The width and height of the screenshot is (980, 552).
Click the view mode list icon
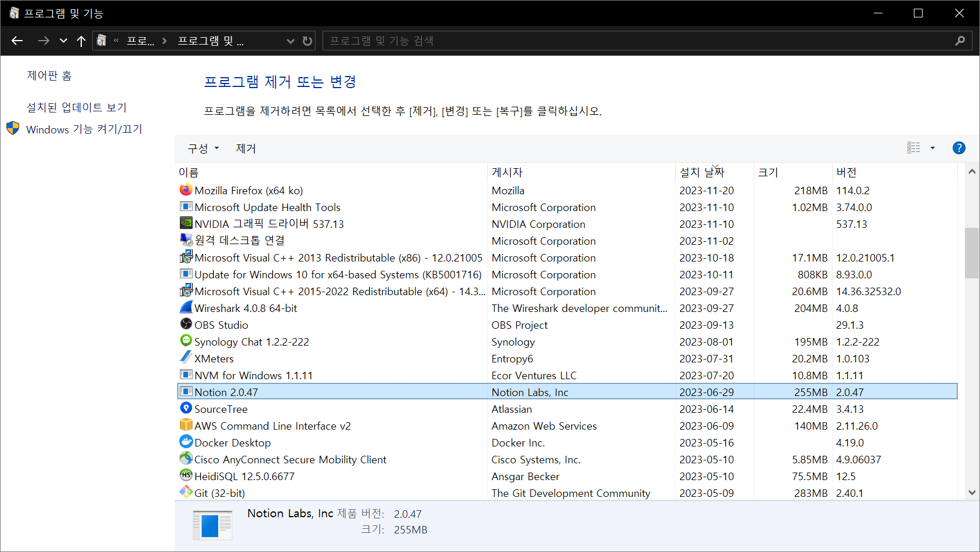(x=914, y=148)
